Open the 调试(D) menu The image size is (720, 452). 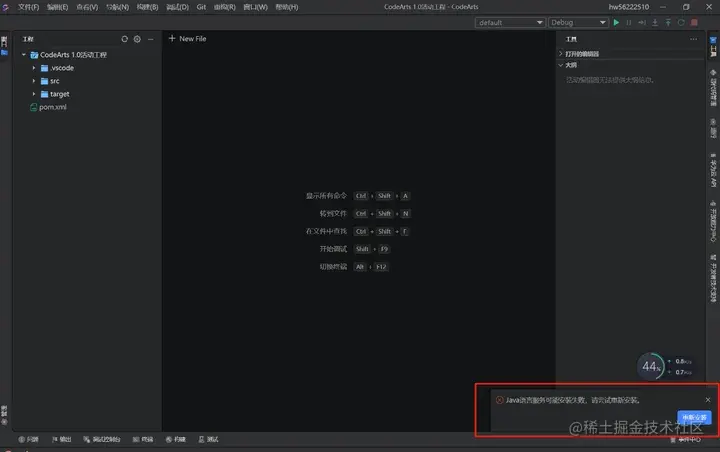177,7
